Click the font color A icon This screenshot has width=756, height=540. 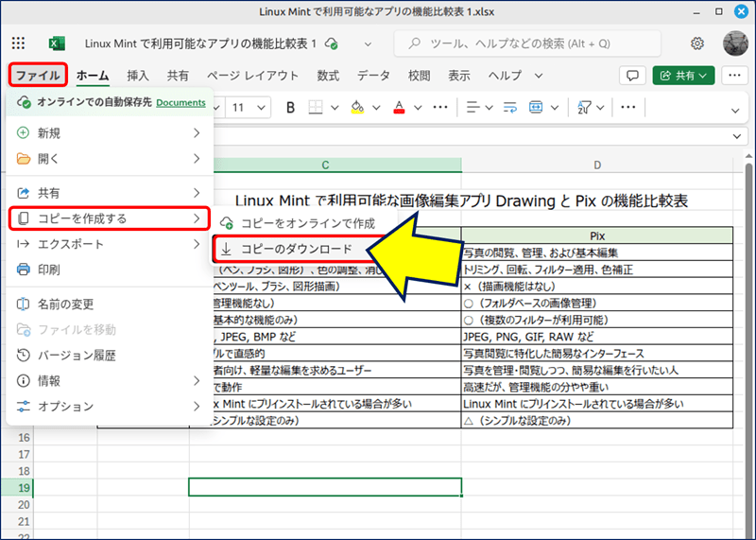399,107
